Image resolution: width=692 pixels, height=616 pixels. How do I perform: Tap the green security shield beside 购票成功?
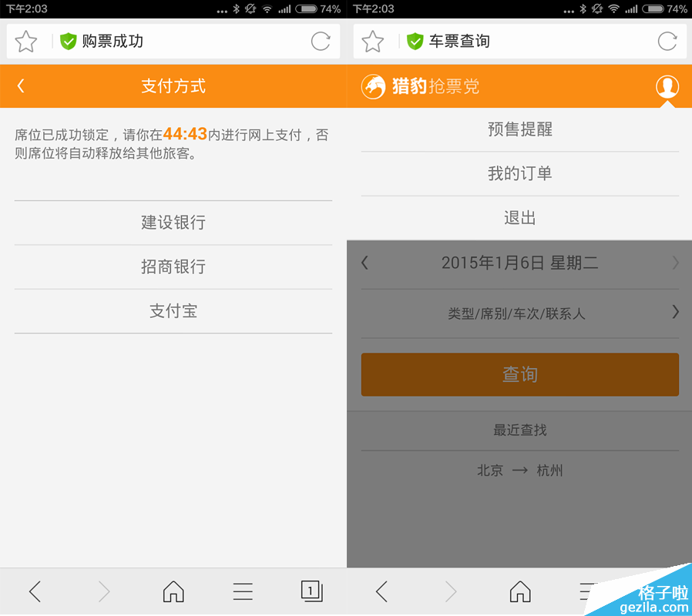tap(69, 42)
